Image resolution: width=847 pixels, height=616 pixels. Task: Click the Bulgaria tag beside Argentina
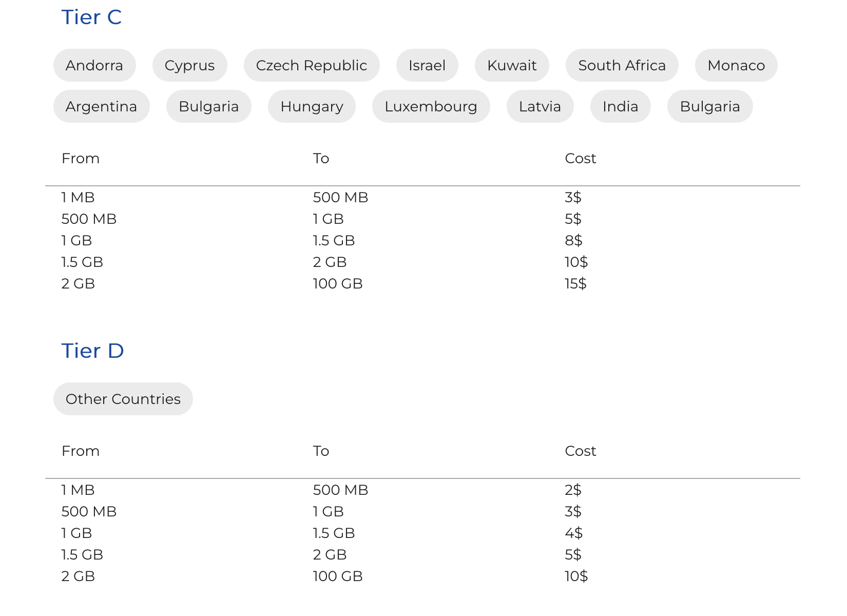point(208,106)
